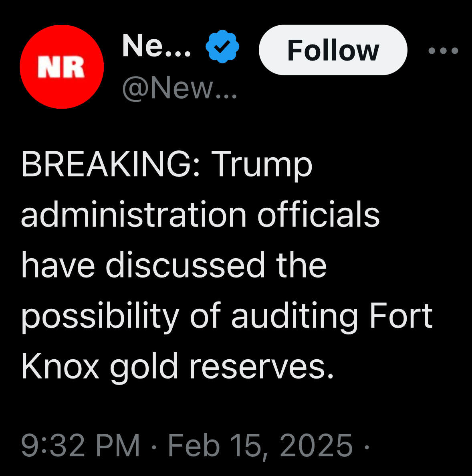This screenshot has height=476, width=472.
Task: Open the red NR profile avatar
Action: 62,67
